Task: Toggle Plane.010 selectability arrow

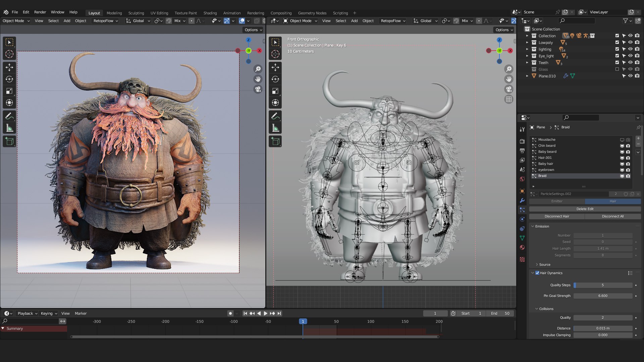Action: pyautogui.click(x=624, y=76)
